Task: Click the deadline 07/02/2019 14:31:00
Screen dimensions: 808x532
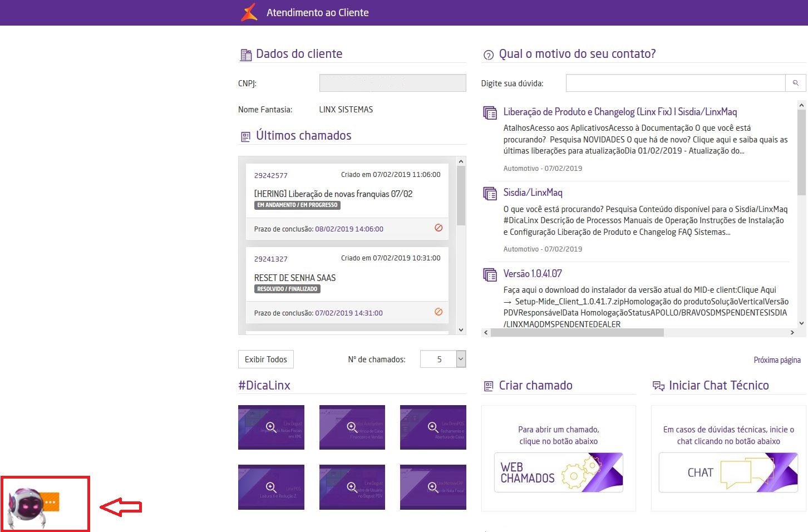Action: (349, 313)
